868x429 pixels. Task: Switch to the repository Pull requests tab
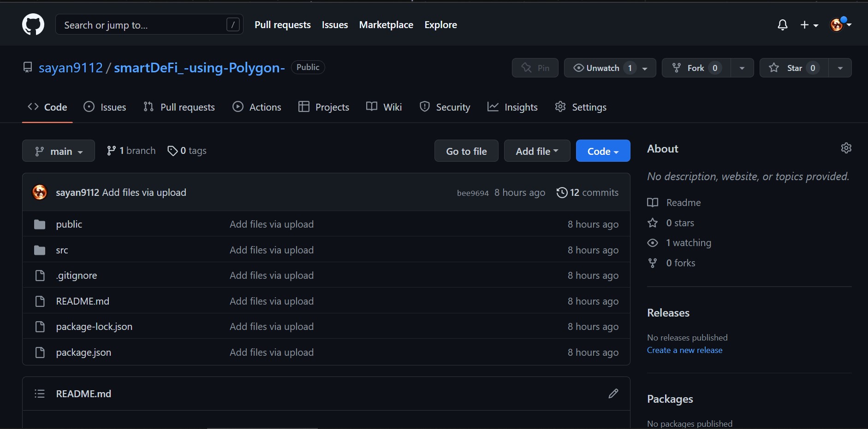coord(179,107)
